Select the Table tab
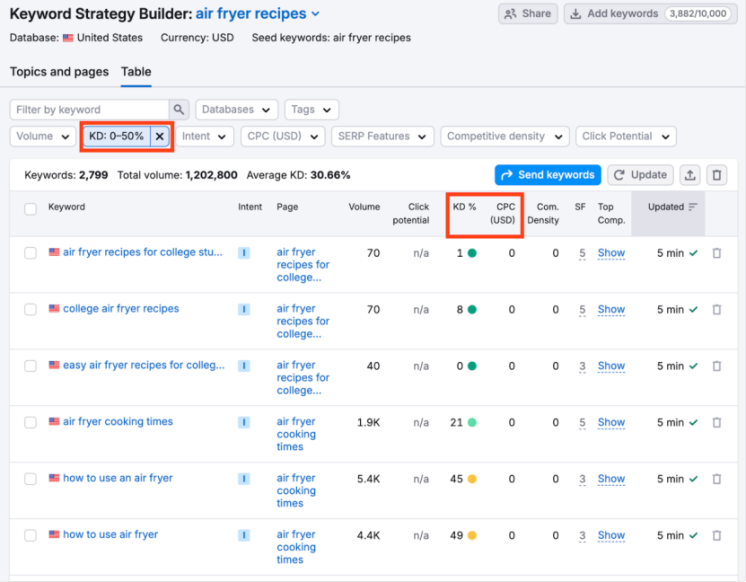Viewport: 746px width, 582px height. 136,72
